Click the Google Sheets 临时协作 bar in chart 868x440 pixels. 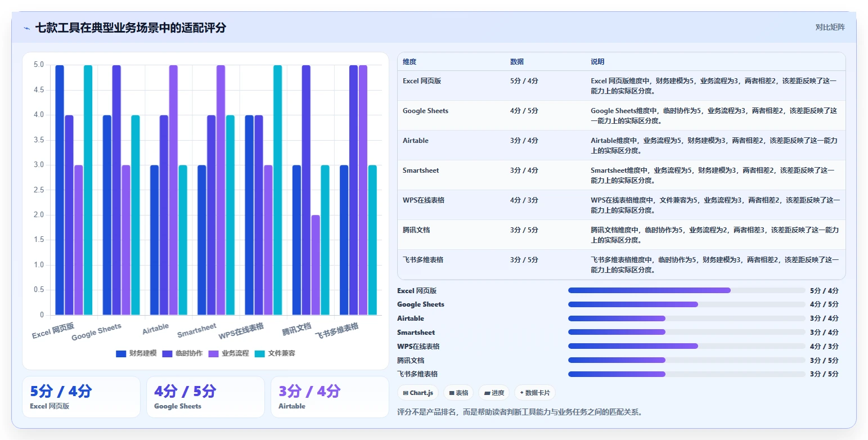[x=116, y=190]
